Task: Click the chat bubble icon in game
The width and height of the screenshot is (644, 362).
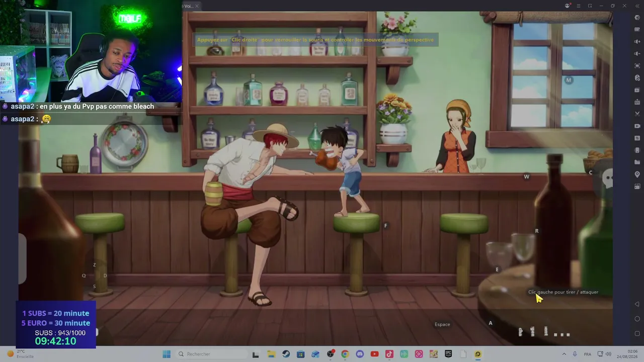Action: pos(608,178)
